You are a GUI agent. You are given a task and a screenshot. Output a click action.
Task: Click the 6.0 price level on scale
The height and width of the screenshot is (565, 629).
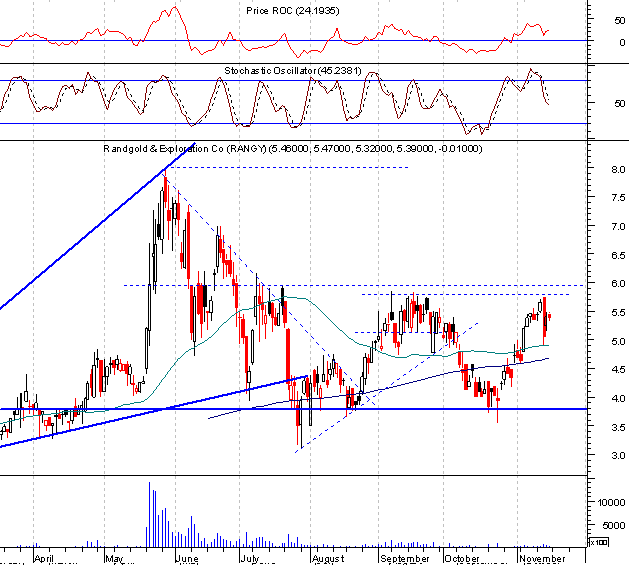pyautogui.click(x=618, y=283)
